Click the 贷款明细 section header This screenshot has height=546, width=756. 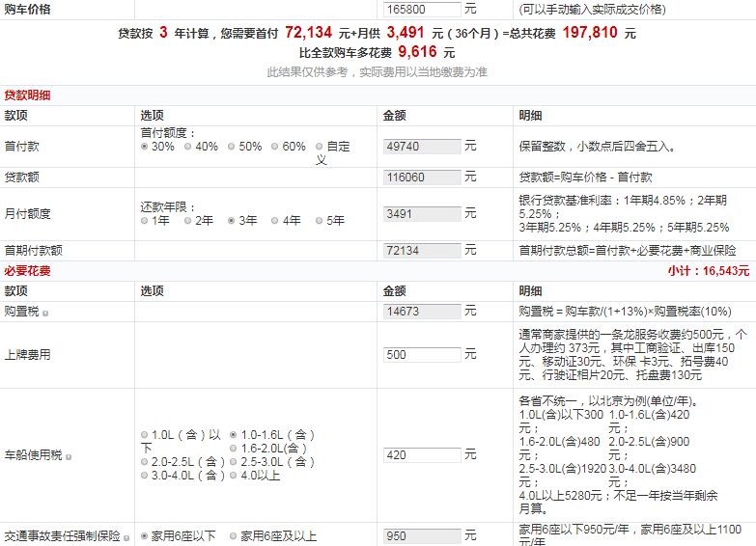click(27, 95)
